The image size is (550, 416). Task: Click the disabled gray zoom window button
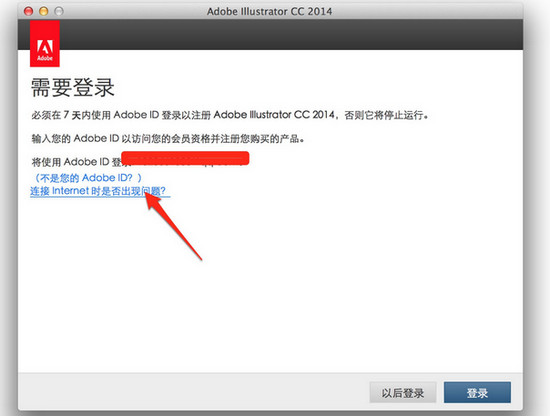[x=59, y=11]
